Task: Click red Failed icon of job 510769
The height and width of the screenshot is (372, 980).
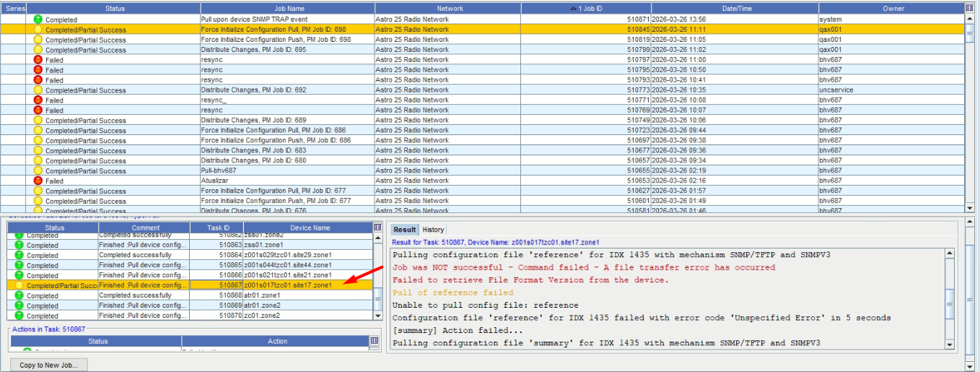Action: coord(38,111)
